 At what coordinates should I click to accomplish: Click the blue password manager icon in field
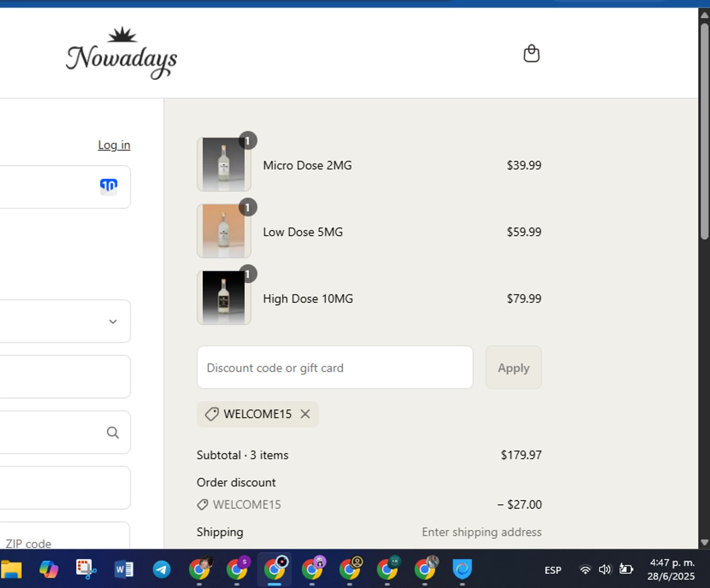click(108, 186)
